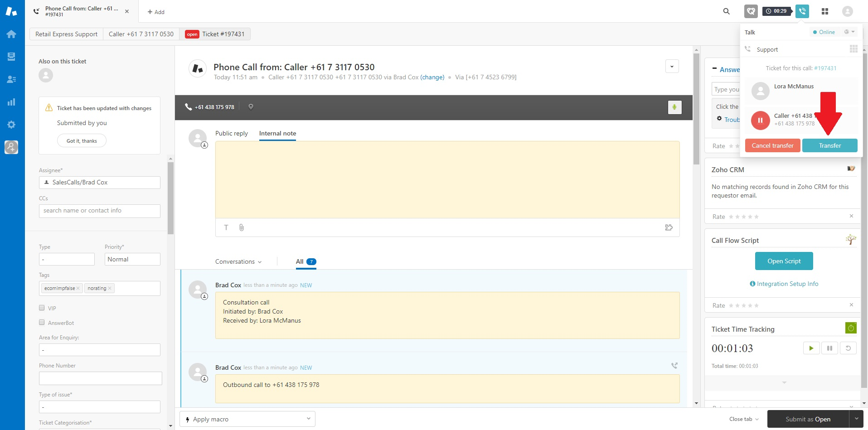Open the Assignee field SalesCalls/Brad Cox

[x=100, y=183]
